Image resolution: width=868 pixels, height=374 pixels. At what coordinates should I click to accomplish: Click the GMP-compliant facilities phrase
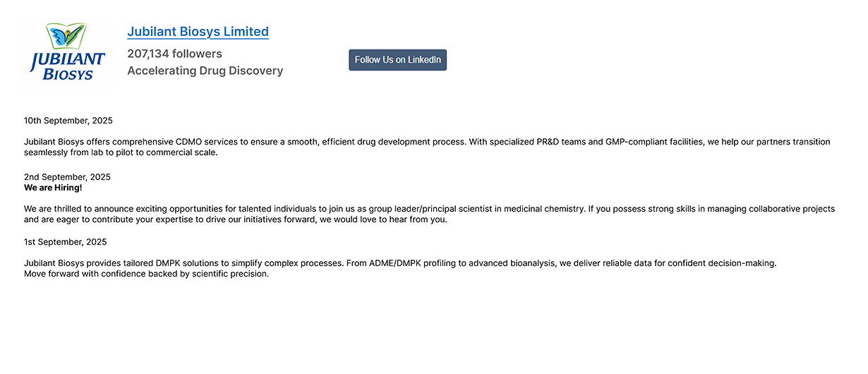(654, 142)
